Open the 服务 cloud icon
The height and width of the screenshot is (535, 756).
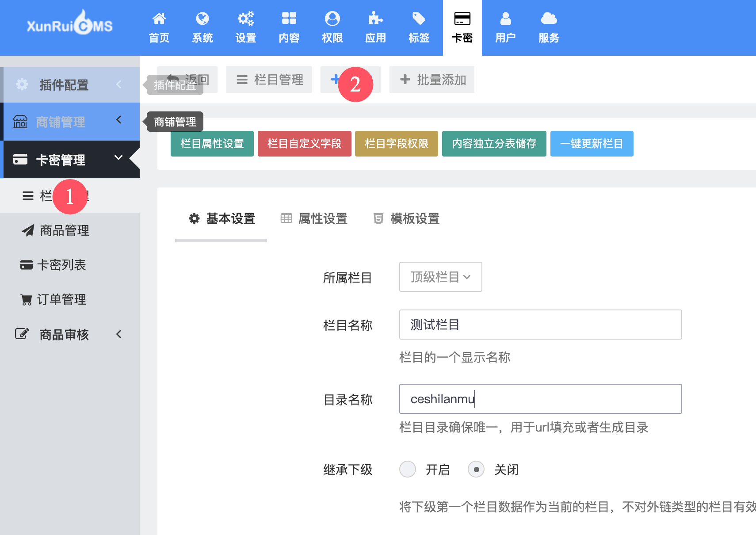549,19
